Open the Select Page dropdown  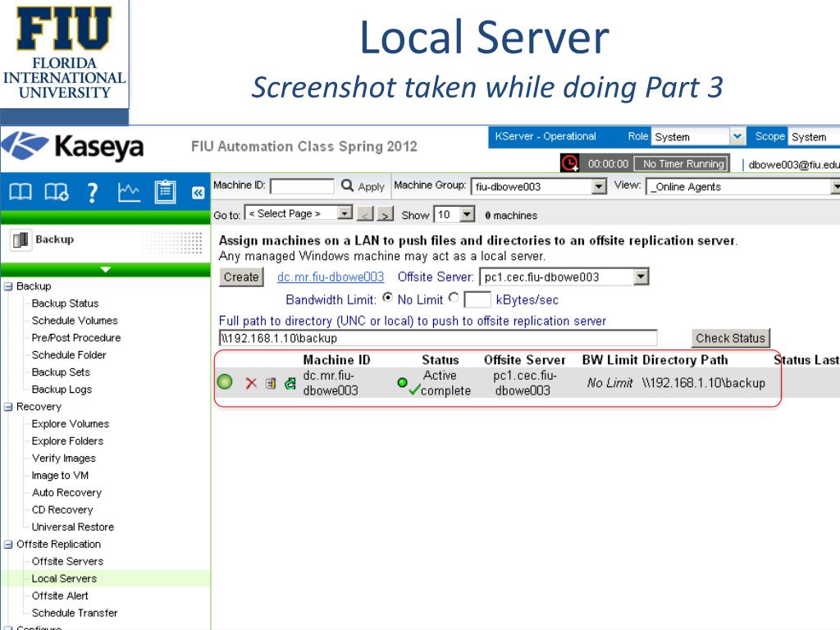(x=299, y=213)
